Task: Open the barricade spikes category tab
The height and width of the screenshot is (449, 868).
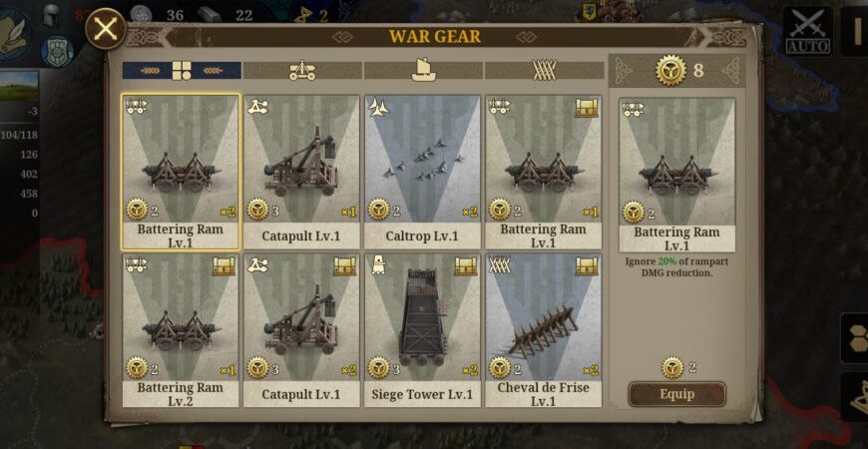Action: (x=544, y=70)
